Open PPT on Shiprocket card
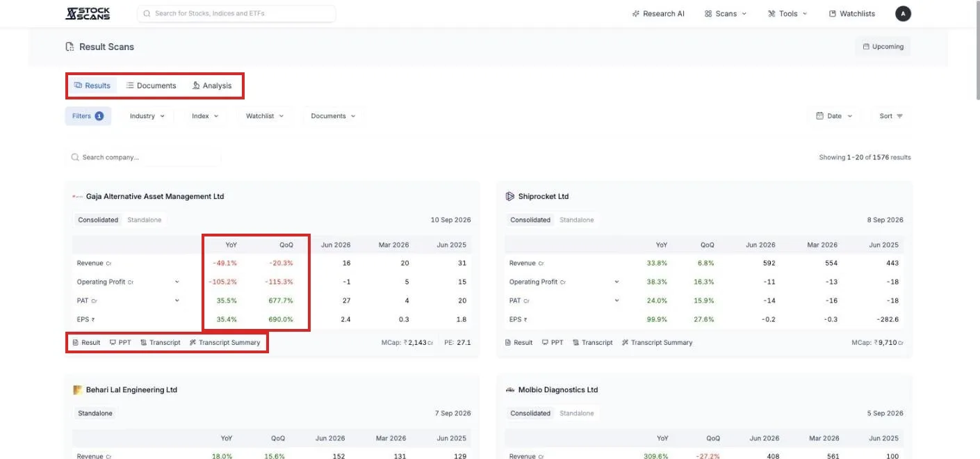This screenshot has height=459, width=980. point(553,342)
